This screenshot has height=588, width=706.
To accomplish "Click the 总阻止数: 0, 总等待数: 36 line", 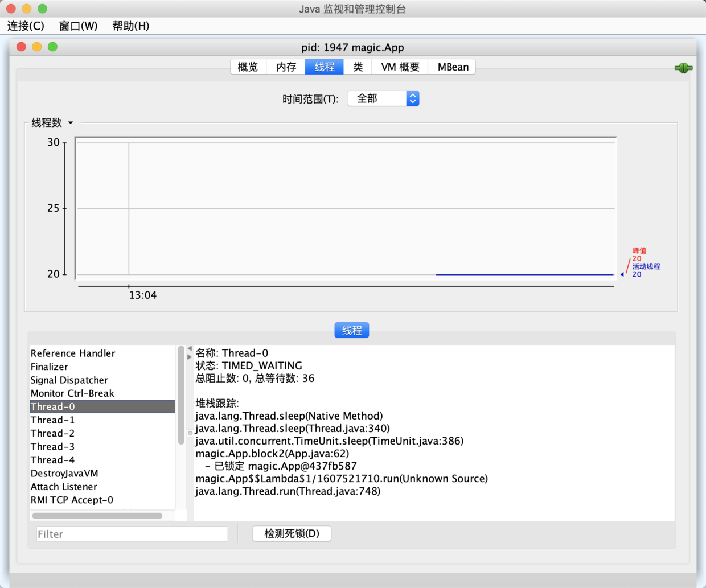I will tap(255, 378).
